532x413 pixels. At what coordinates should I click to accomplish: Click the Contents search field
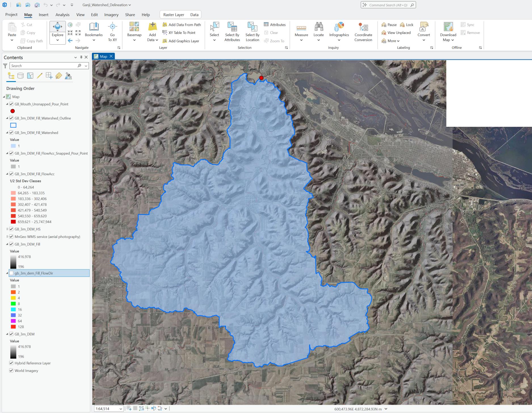click(44, 66)
